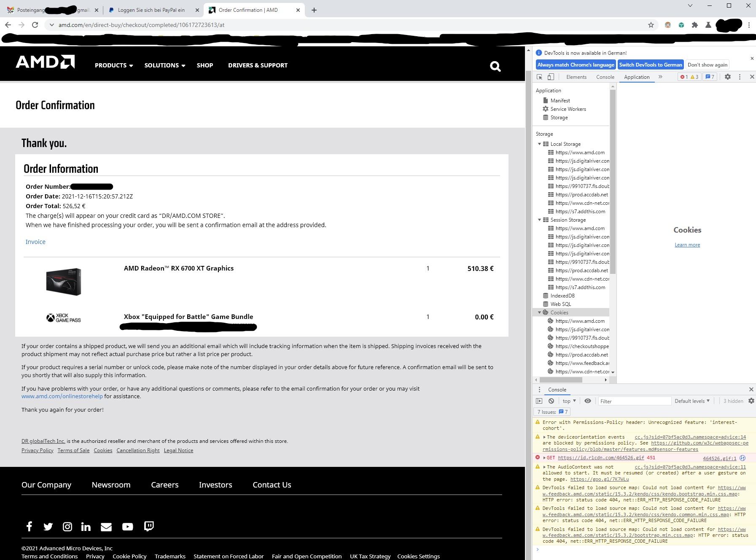
Task: Expand the PRODUCTS menu
Action: click(114, 65)
